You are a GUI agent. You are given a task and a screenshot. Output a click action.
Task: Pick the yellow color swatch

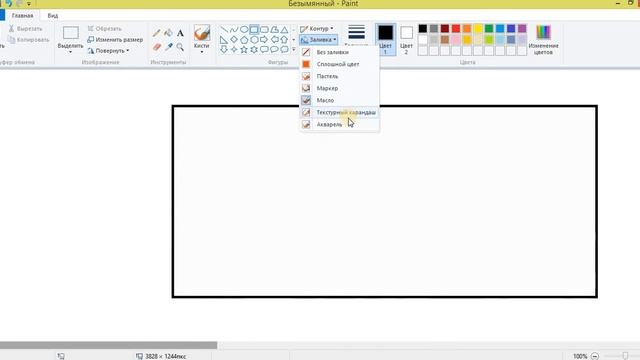[x=478, y=29]
